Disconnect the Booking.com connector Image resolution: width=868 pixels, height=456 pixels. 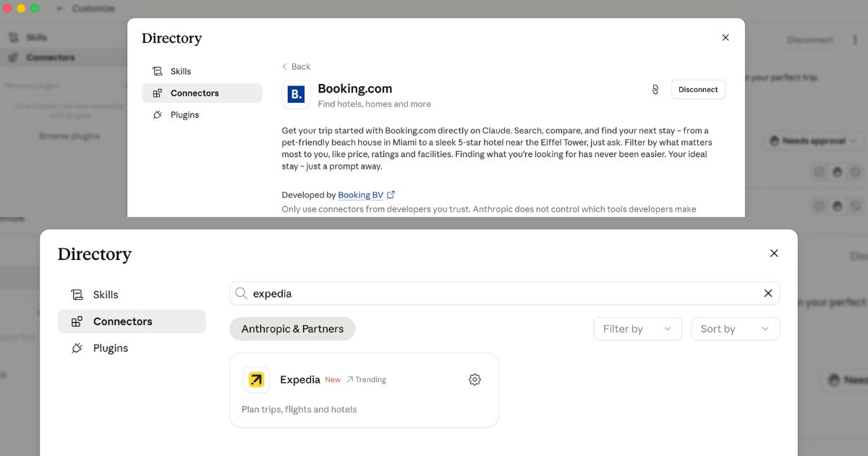(698, 90)
